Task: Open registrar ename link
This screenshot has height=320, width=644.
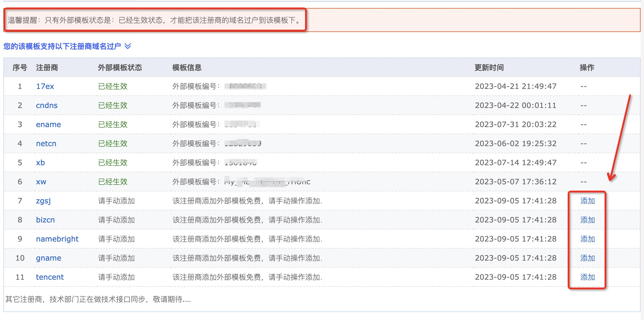Action: [x=48, y=125]
